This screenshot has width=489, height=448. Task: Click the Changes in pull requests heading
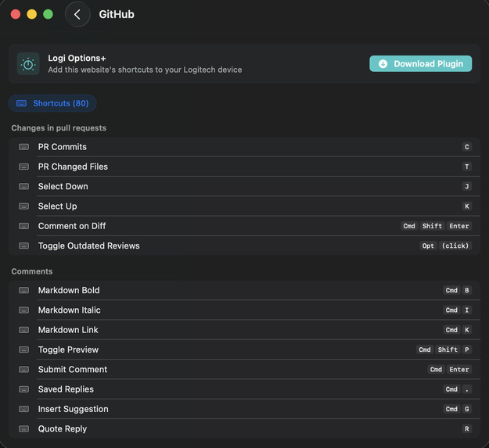coord(59,128)
